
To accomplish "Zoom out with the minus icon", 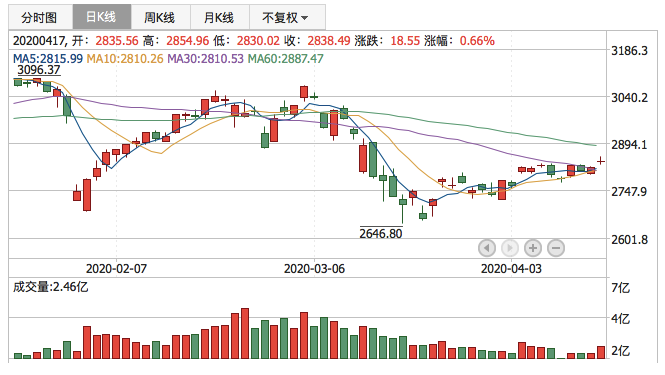I will pos(556,248).
